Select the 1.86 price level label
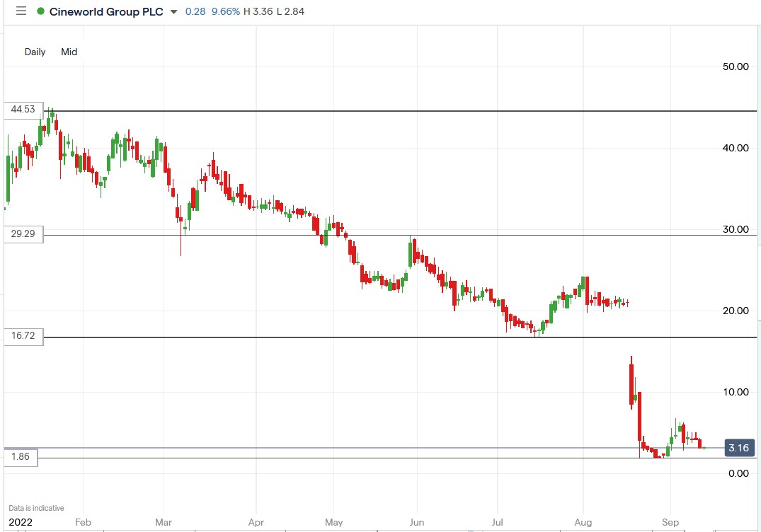This screenshot has height=532, width=761. tap(21, 457)
